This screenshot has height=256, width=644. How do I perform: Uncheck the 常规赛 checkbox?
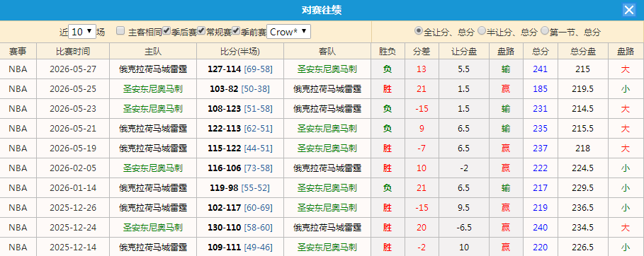click(x=201, y=30)
